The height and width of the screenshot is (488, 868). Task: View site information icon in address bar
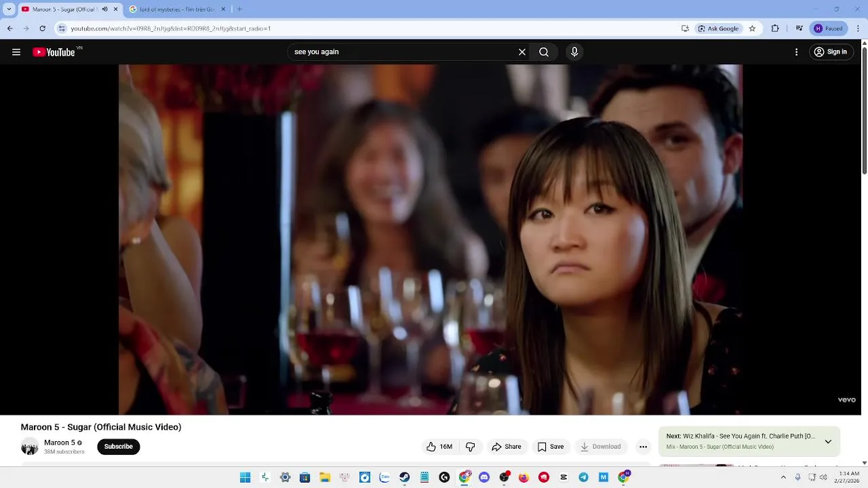(x=62, y=28)
